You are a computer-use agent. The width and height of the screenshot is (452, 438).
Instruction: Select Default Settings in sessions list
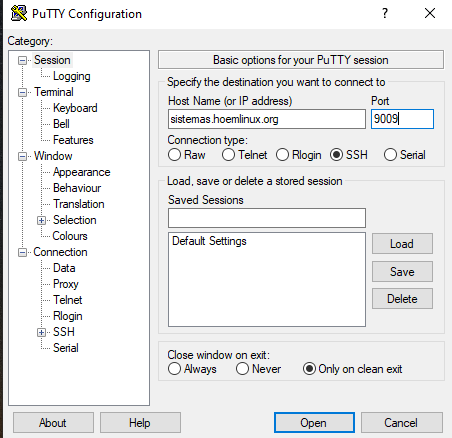(209, 241)
